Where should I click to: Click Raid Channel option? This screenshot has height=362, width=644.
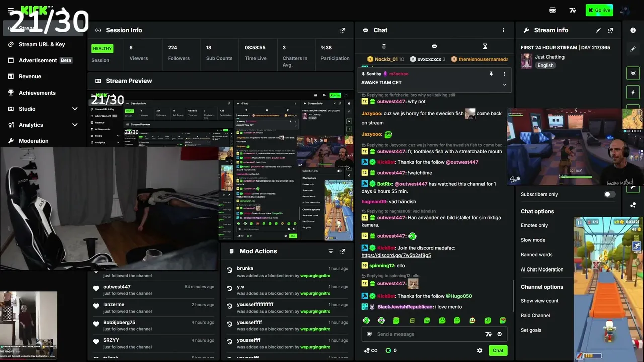tap(535, 315)
